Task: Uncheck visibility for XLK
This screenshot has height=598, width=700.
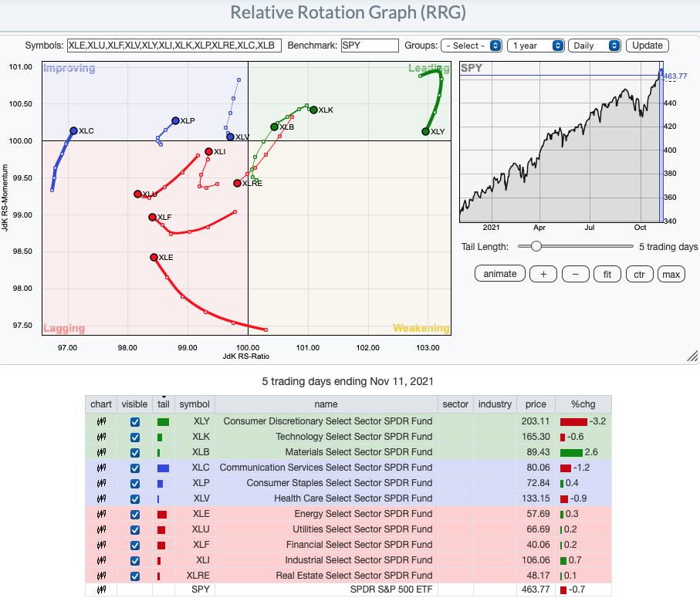Action: tap(135, 438)
